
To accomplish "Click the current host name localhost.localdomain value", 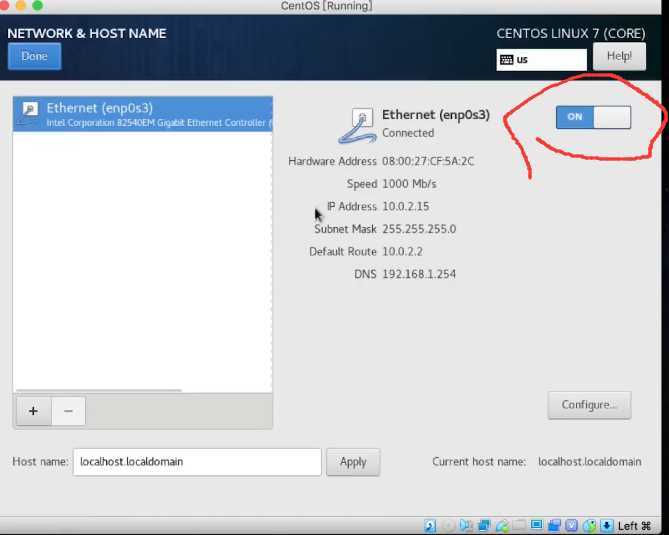I will tap(590, 462).
